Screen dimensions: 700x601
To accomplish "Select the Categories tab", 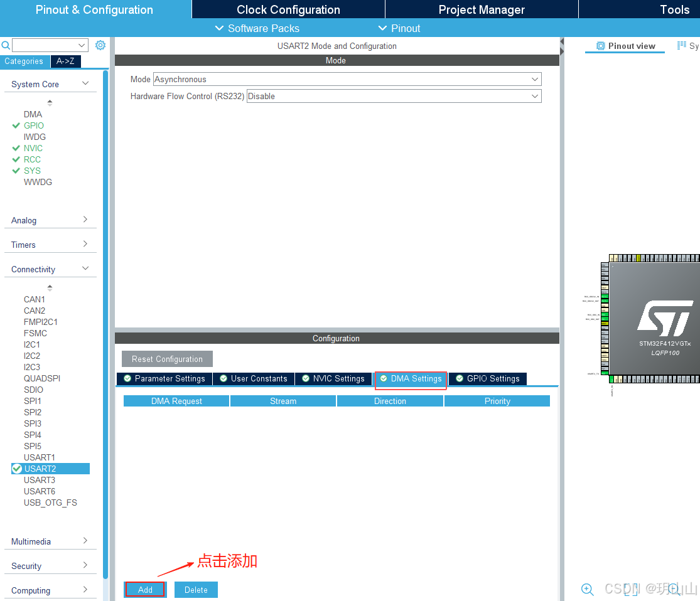I will click(24, 61).
